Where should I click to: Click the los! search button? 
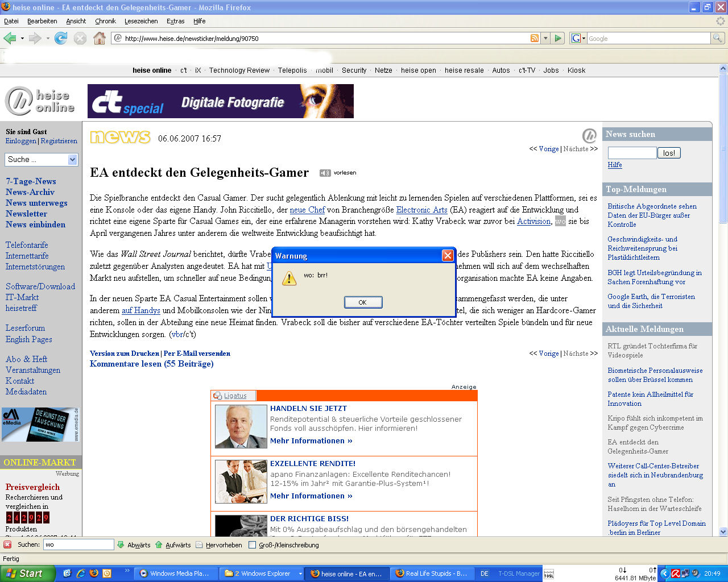[x=669, y=153]
